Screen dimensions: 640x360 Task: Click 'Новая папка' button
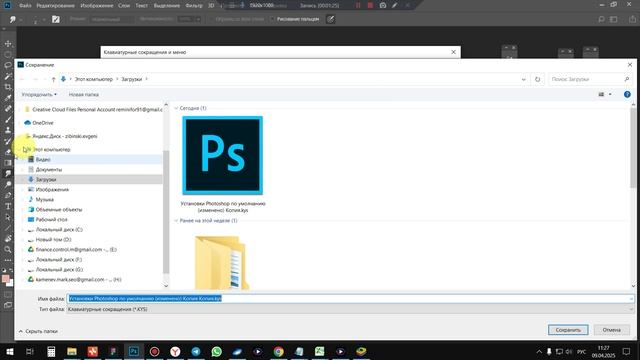click(84, 94)
